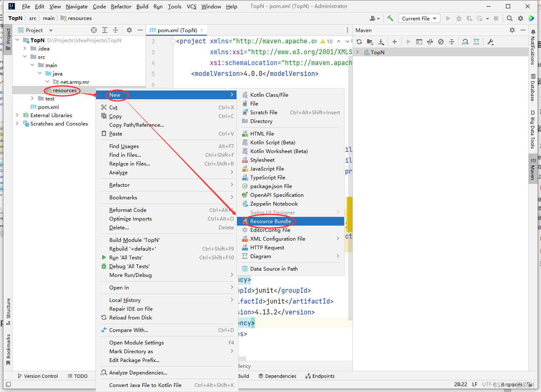Click the tool window quick access icon
Viewport: 541px width, 392px height.
click(8, 384)
